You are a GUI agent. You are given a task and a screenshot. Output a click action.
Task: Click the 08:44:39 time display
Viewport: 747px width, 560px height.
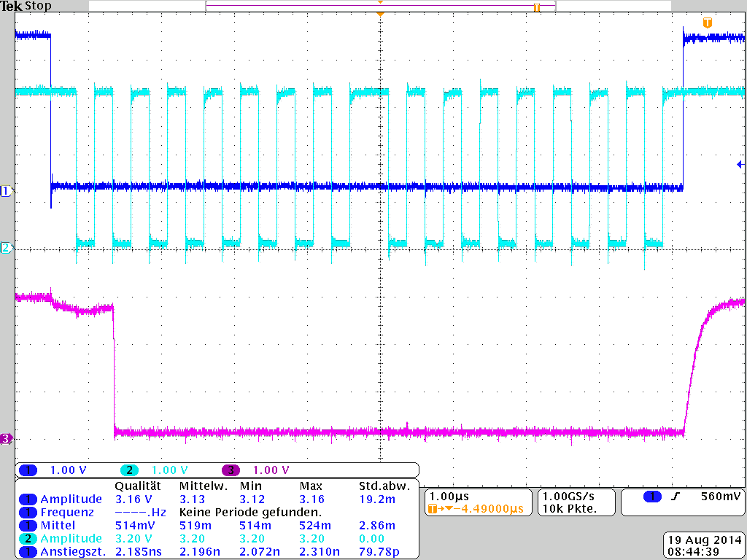point(693,552)
